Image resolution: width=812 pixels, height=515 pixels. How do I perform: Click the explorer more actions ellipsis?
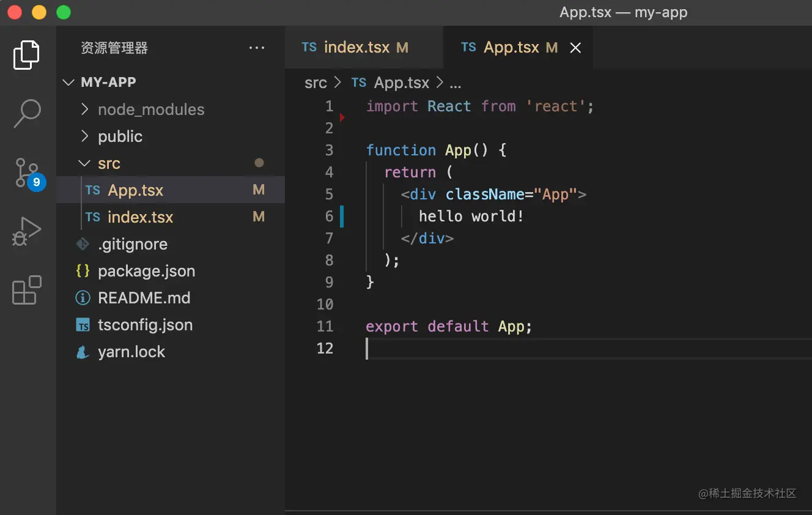point(257,48)
